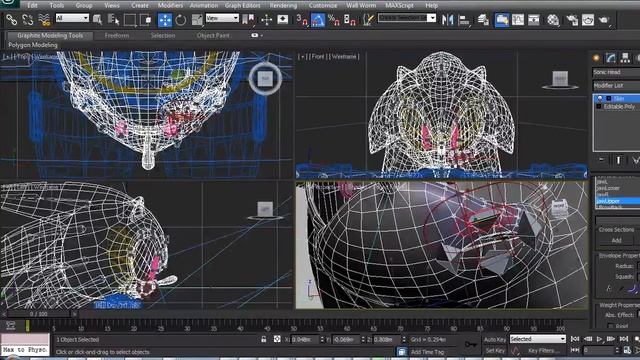Choose the Rectangular Selection Region tool
Image resolution: width=640 pixels, height=360 pixels.
(130, 20)
